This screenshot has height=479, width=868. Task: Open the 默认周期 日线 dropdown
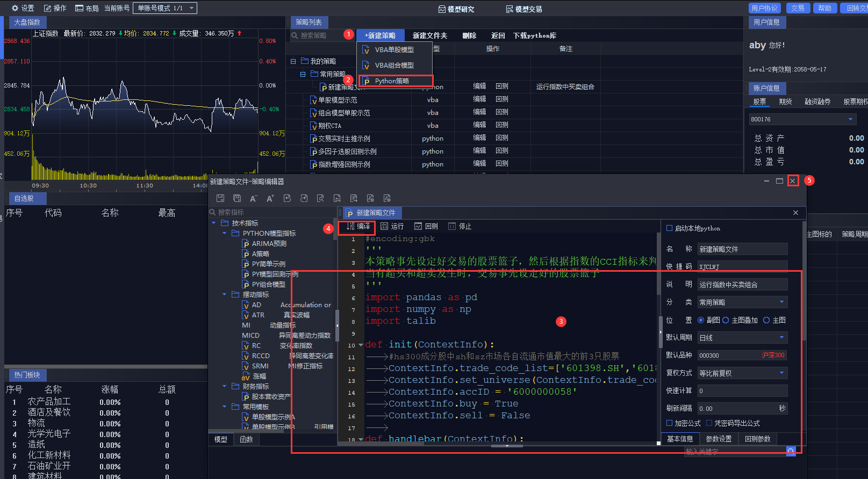(x=742, y=338)
